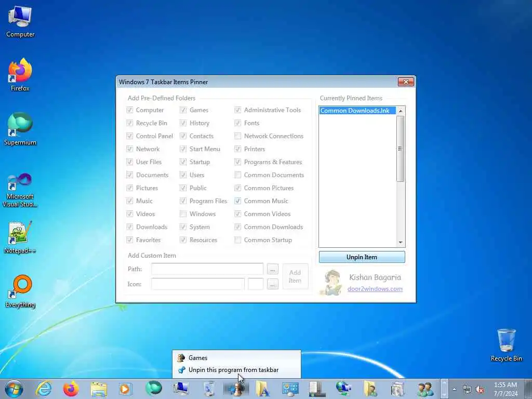The image size is (532, 399).
Task: Select the Supermium desktop shortcut
Action: [20, 129]
